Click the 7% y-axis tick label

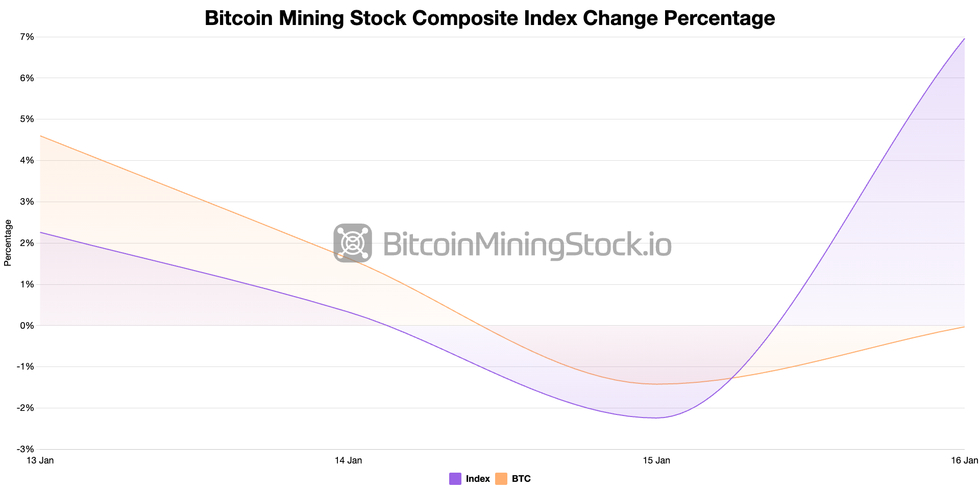tap(27, 37)
